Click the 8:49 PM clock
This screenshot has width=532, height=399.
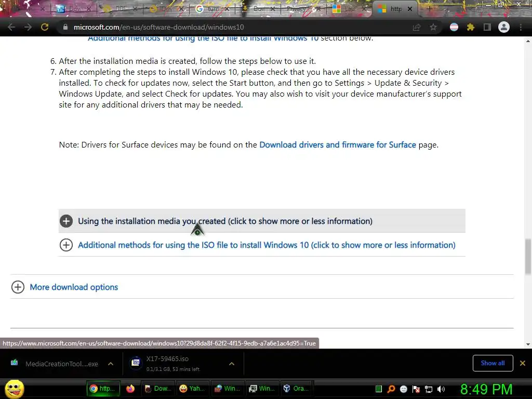486,389
